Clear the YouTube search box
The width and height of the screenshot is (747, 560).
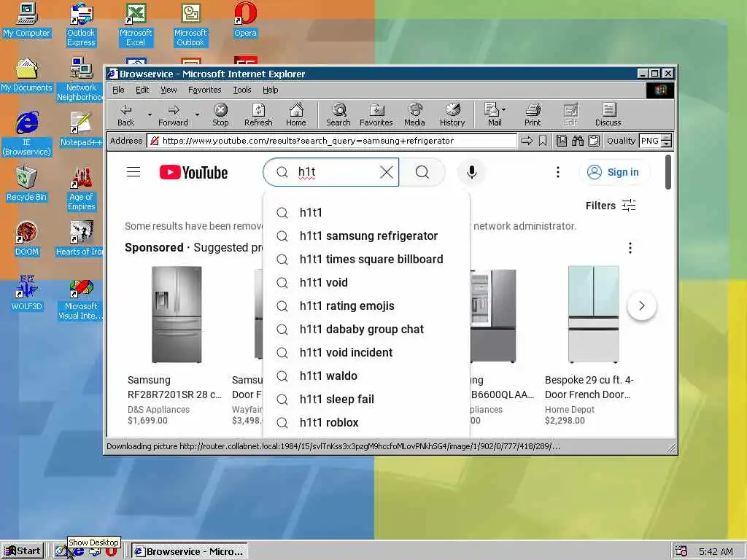pos(387,172)
